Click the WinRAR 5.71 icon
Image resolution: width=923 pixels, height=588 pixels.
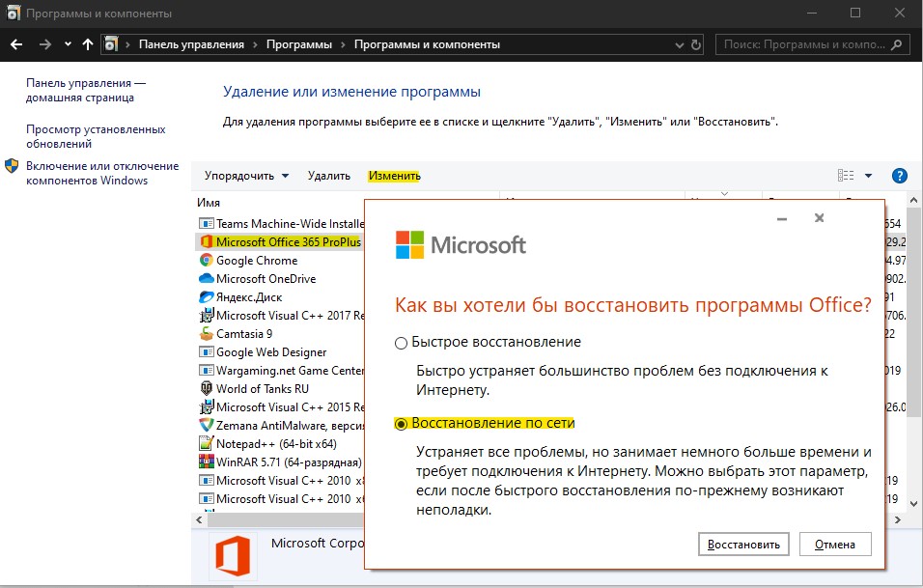coord(206,462)
